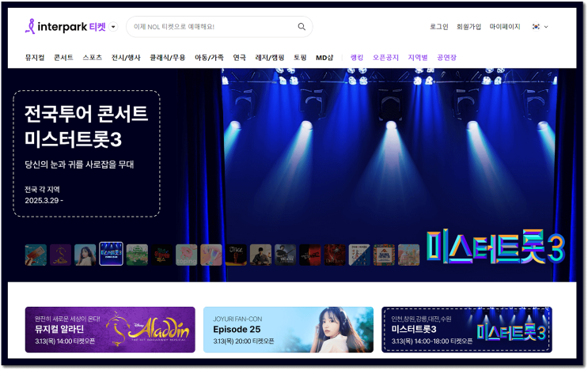Screen dimensions: 588x370
Task: Open the 토핑 menu item
Action: [300, 57]
